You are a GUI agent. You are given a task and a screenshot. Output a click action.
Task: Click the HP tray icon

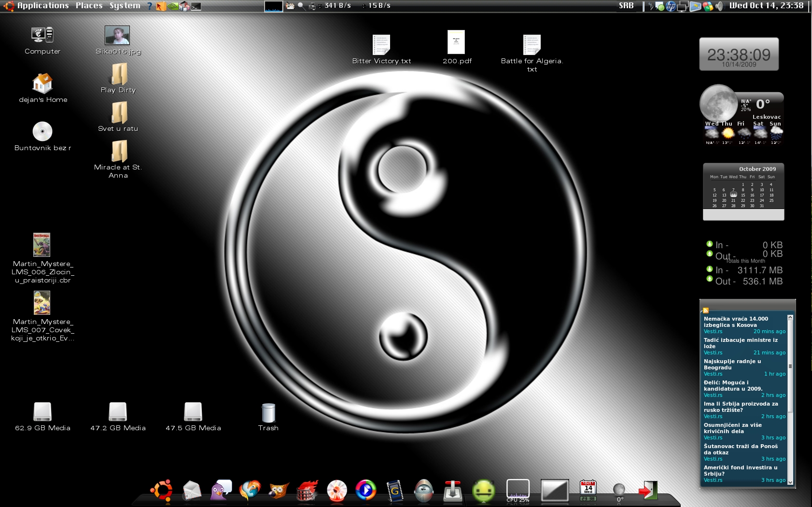point(671,6)
